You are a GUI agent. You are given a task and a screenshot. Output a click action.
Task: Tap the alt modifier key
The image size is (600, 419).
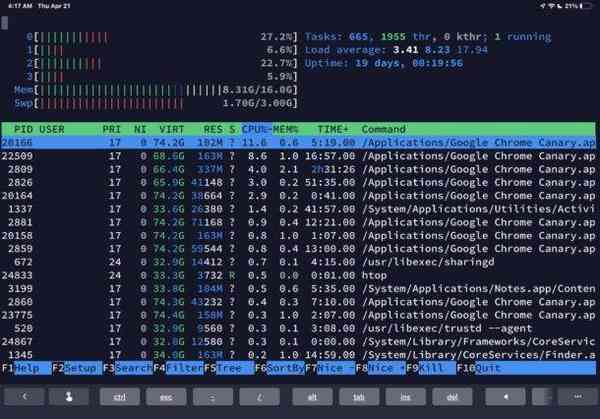point(312,397)
